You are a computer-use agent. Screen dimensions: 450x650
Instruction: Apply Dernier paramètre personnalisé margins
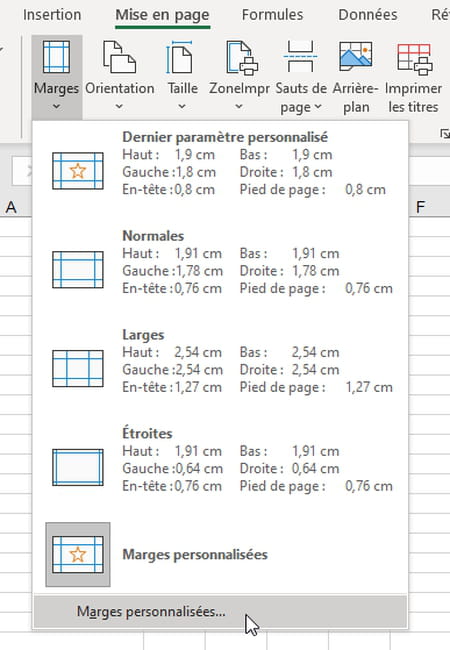(x=220, y=164)
